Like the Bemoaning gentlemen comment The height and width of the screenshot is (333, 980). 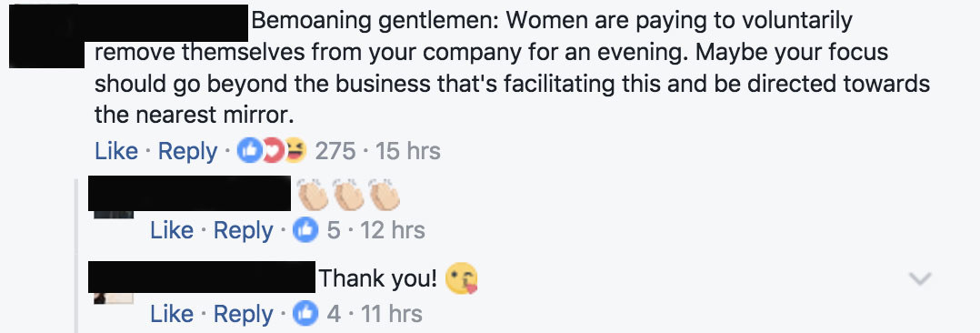coord(116,151)
